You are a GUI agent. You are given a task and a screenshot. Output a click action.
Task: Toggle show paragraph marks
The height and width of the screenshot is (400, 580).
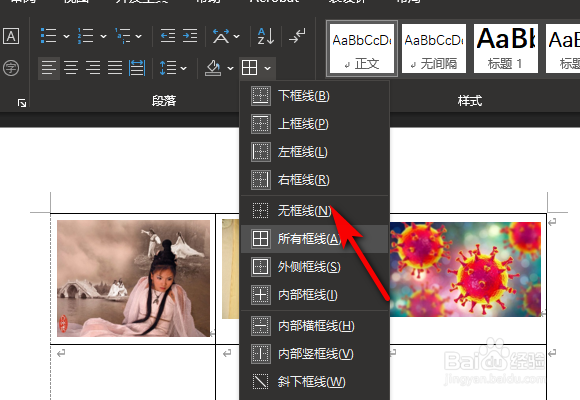click(297, 36)
